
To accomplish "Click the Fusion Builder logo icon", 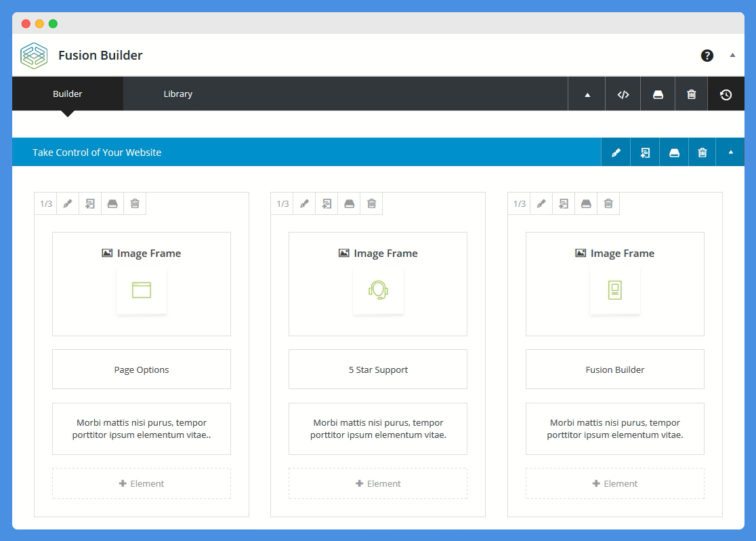I will click(34, 56).
